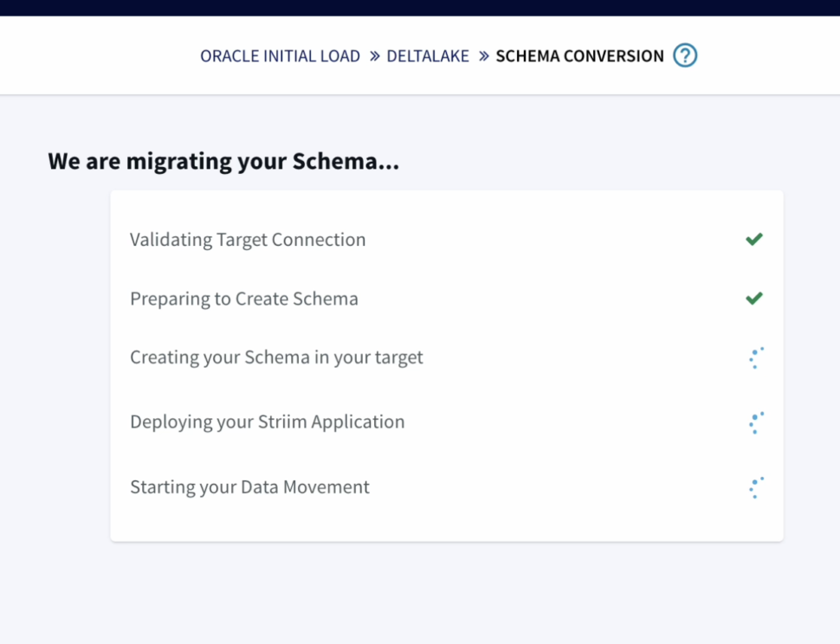Go to the Oracle Initial Load breadcrumb

coord(280,56)
